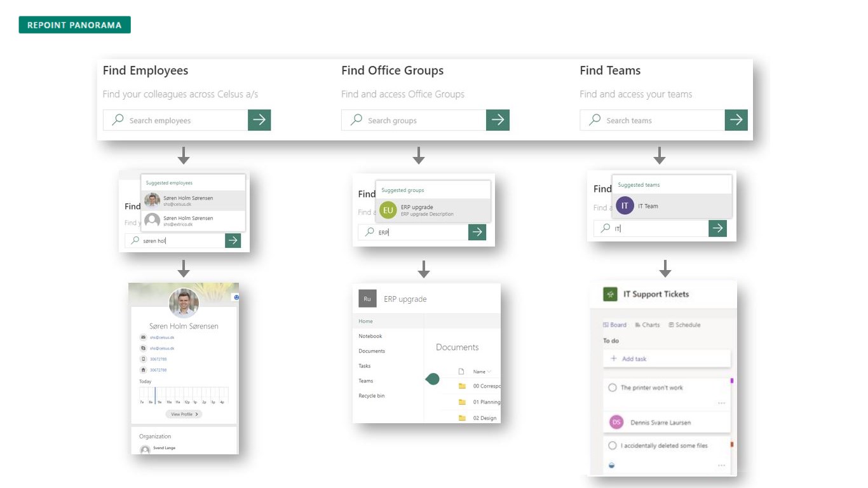Click the Ru site logo tile

(367, 299)
